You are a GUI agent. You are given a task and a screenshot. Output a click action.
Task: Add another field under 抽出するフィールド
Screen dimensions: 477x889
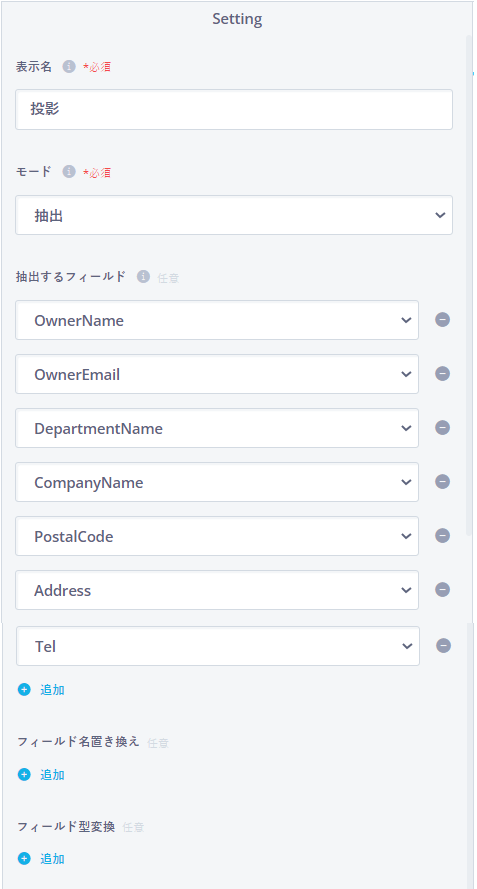pyautogui.click(x=41, y=690)
